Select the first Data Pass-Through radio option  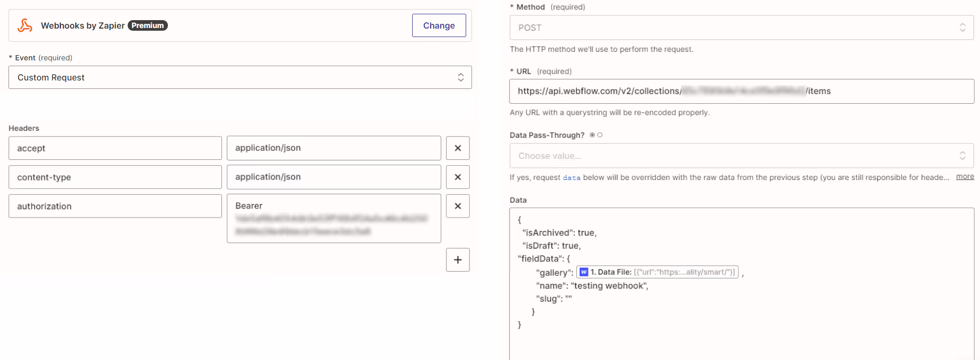[592, 135]
